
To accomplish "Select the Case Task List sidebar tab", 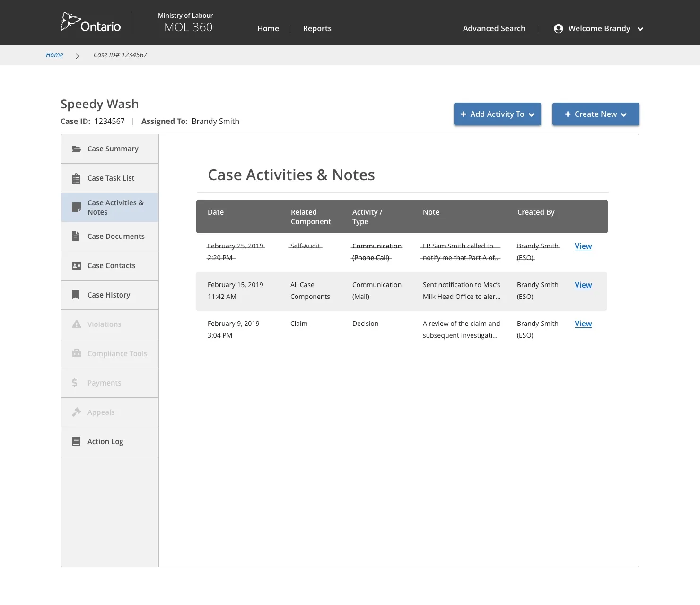I will (x=110, y=178).
